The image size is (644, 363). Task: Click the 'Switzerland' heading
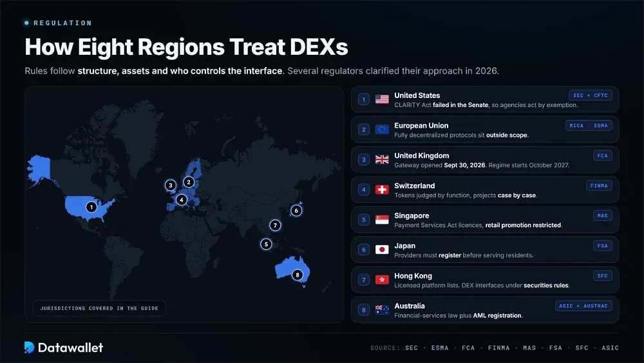(x=414, y=186)
